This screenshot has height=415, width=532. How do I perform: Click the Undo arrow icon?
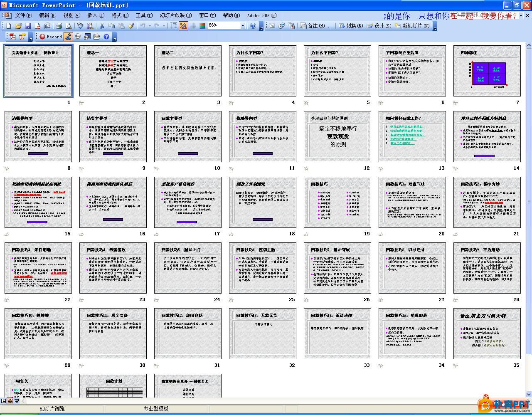point(143,26)
